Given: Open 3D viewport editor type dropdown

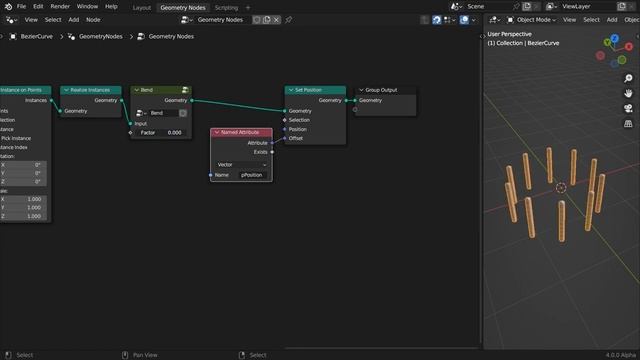Looking at the screenshot, I should pos(495,20).
